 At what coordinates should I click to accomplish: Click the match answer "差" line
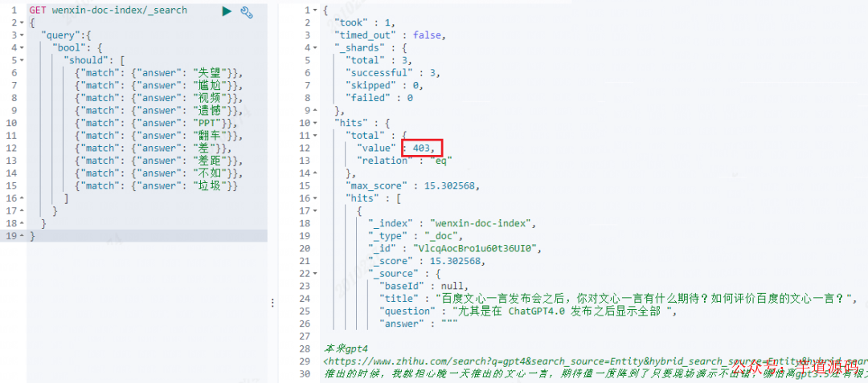tap(154, 148)
